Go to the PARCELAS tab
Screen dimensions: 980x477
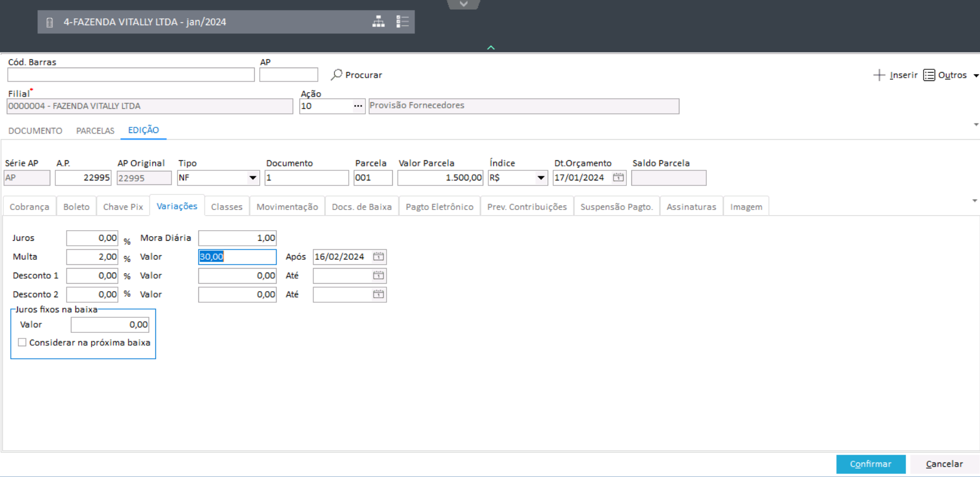pos(95,131)
